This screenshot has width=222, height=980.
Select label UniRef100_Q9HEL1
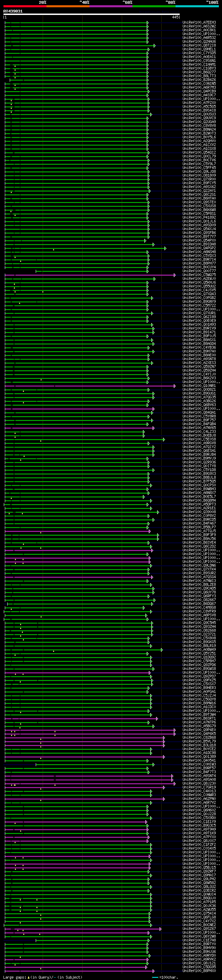click(x=199, y=49)
